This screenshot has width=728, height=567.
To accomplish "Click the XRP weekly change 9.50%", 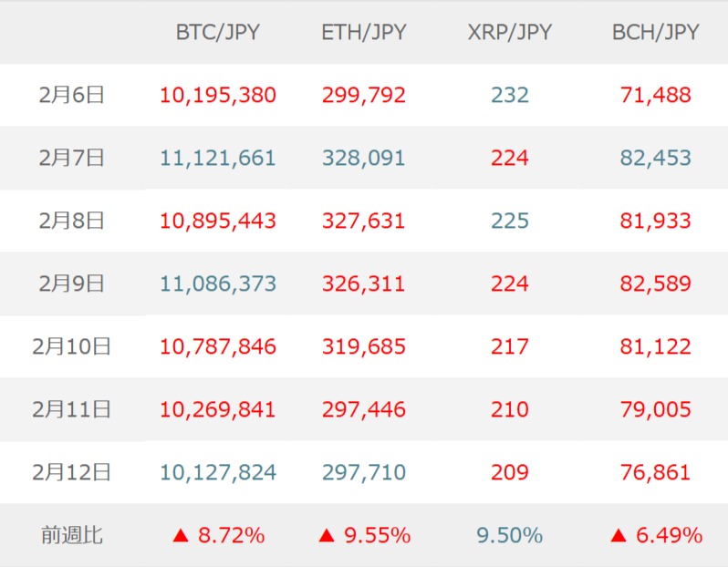I will 509,535.
